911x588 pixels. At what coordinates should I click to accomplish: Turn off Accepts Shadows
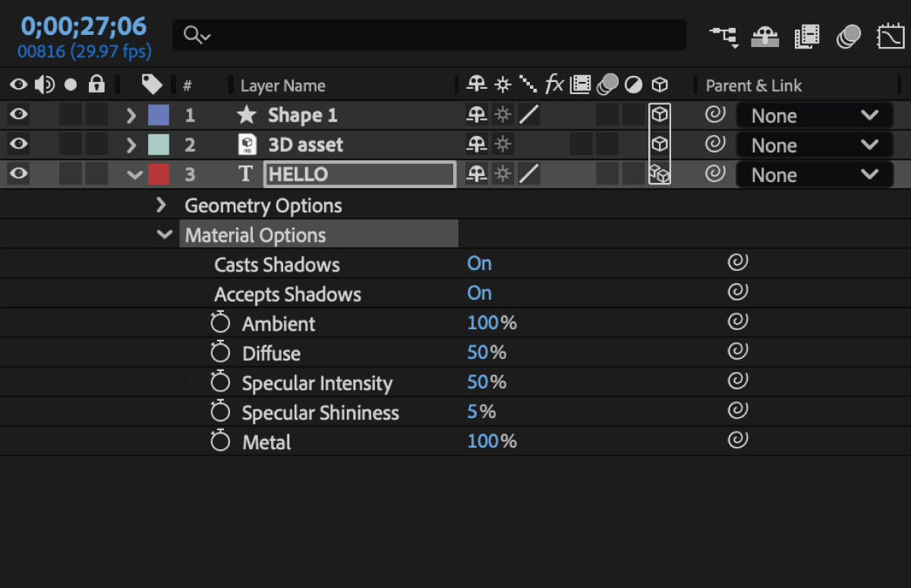(x=479, y=292)
